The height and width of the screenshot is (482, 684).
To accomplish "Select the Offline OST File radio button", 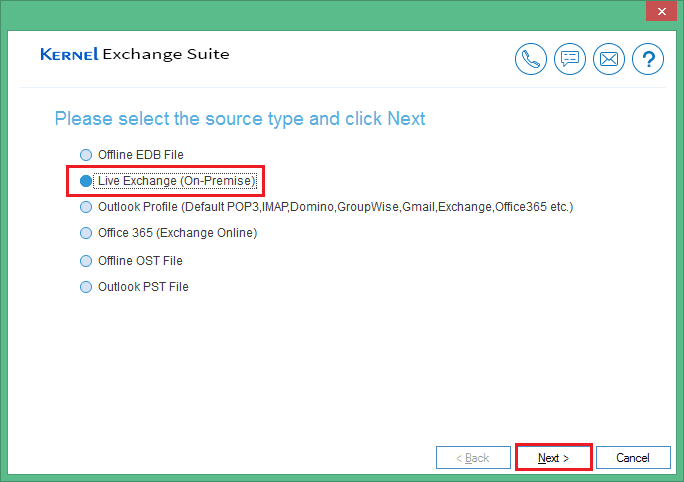I will tap(85, 261).
